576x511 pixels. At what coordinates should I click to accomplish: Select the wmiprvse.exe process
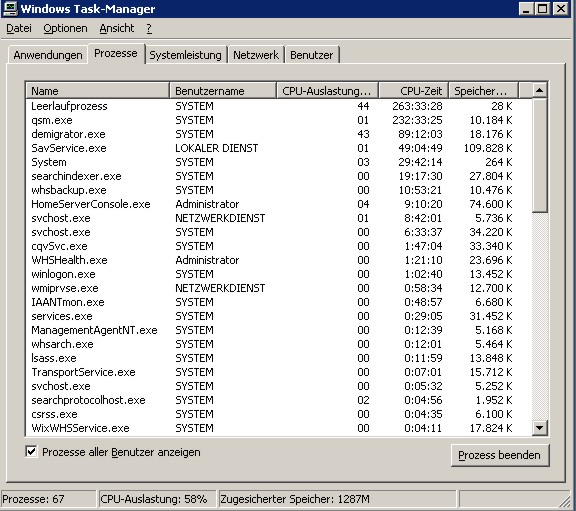[x=278, y=288]
